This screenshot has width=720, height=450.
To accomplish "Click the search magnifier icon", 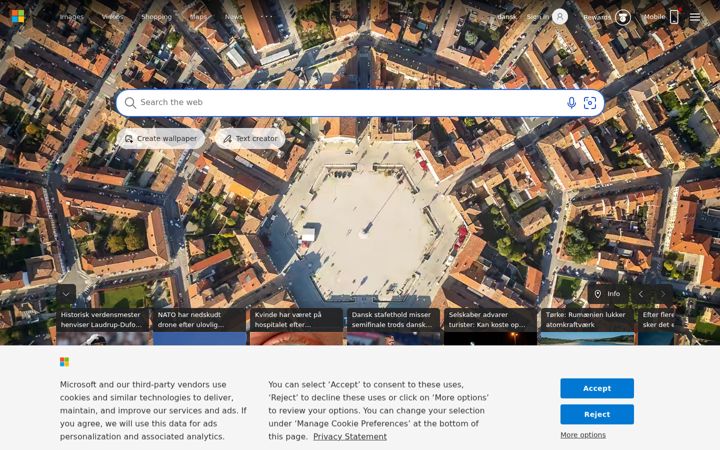I will [130, 102].
